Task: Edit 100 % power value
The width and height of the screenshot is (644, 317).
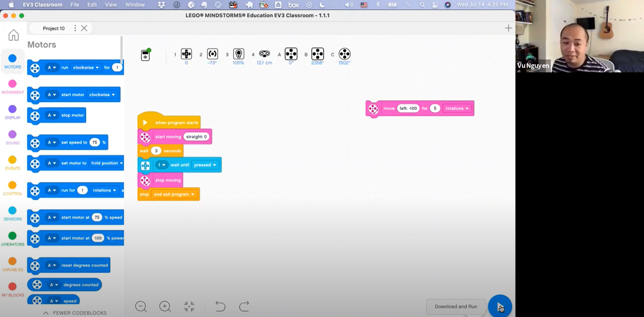Action: [x=98, y=238]
